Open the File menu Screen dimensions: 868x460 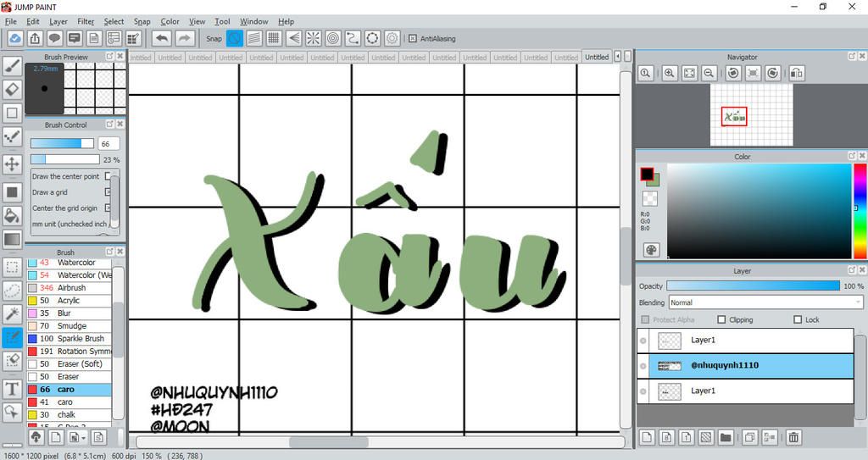pyautogui.click(x=10, y=21)
